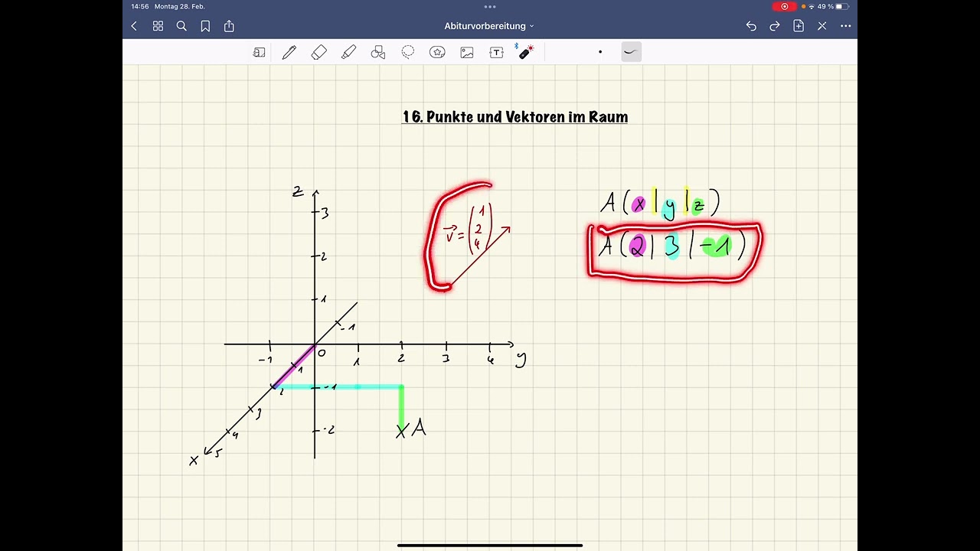
Task: Choose the dot laser pointer style
Action: coord(600,52)
